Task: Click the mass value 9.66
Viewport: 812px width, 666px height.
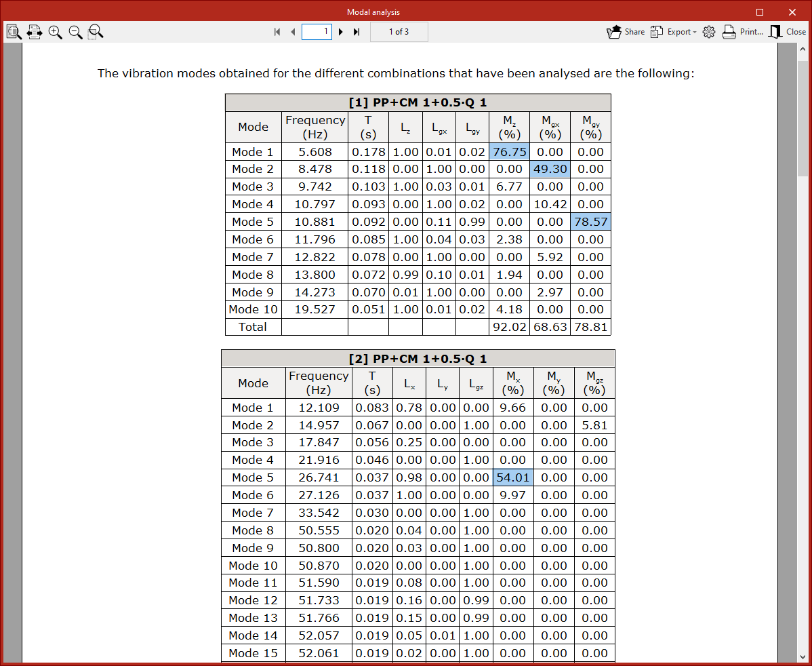Action: (512, 408)
